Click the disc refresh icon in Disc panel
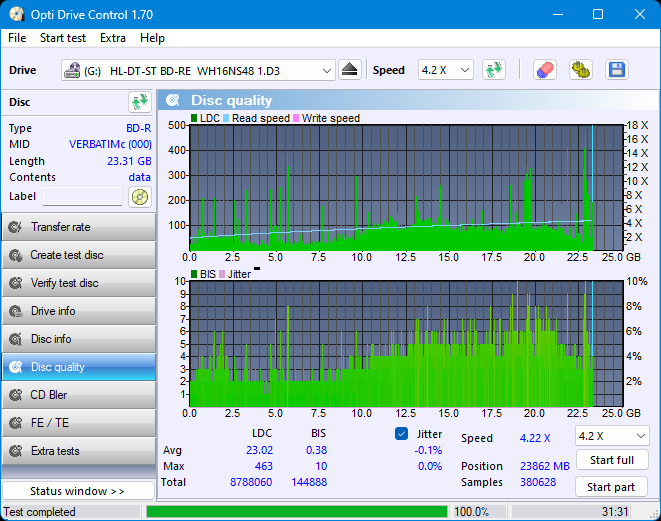 point(139,102)
